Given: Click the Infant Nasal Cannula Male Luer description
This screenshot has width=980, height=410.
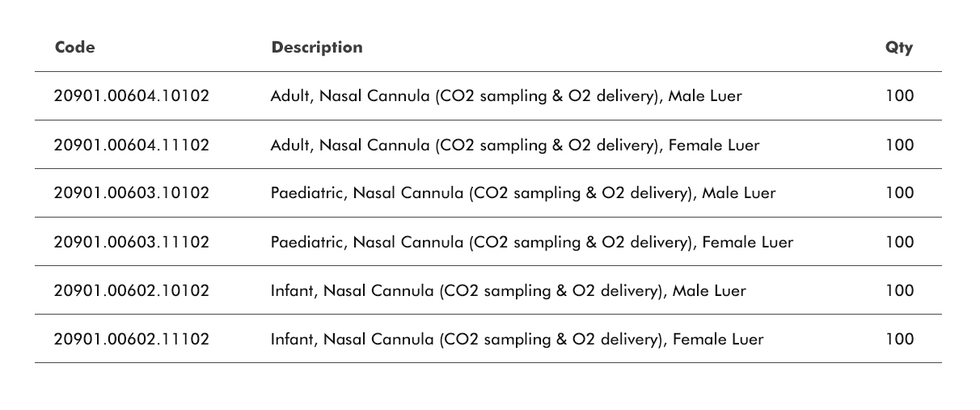Looking at the screenshot, I should 509,291.
